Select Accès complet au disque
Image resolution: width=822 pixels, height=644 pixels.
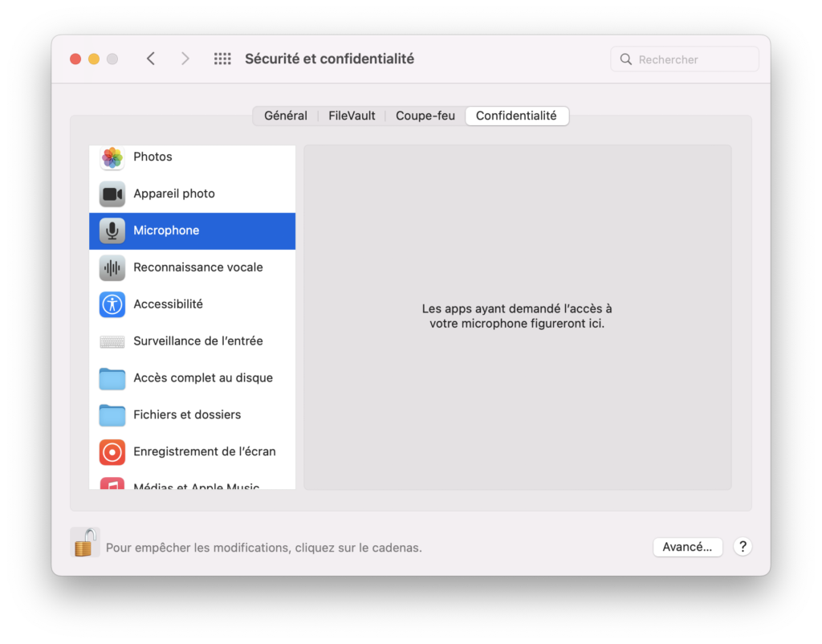tap(193, 379)
